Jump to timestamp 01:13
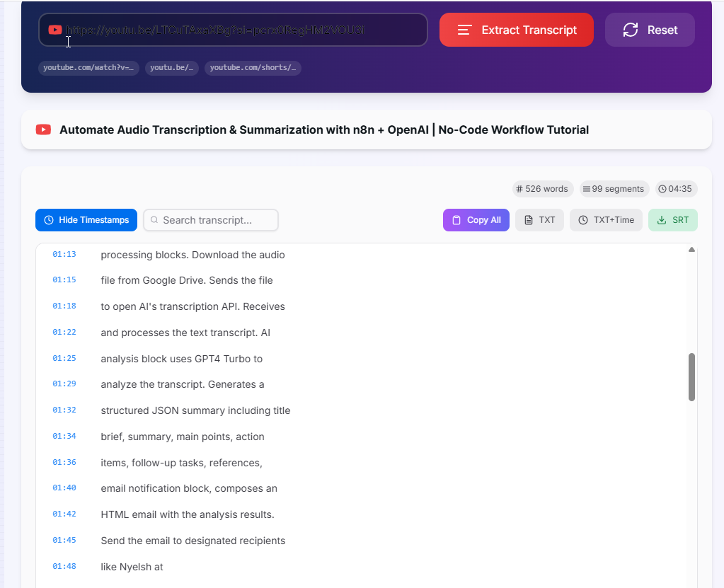 [x=64, y=254]
